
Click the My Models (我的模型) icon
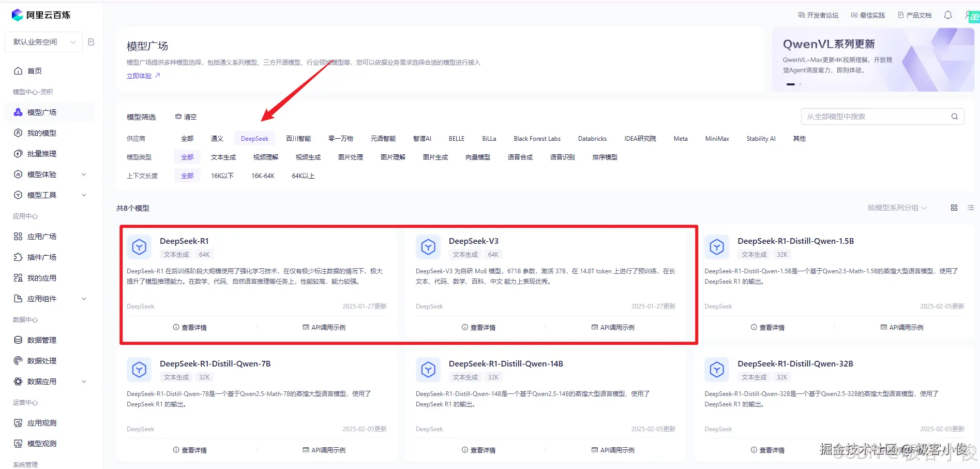[x=18, y=133]
